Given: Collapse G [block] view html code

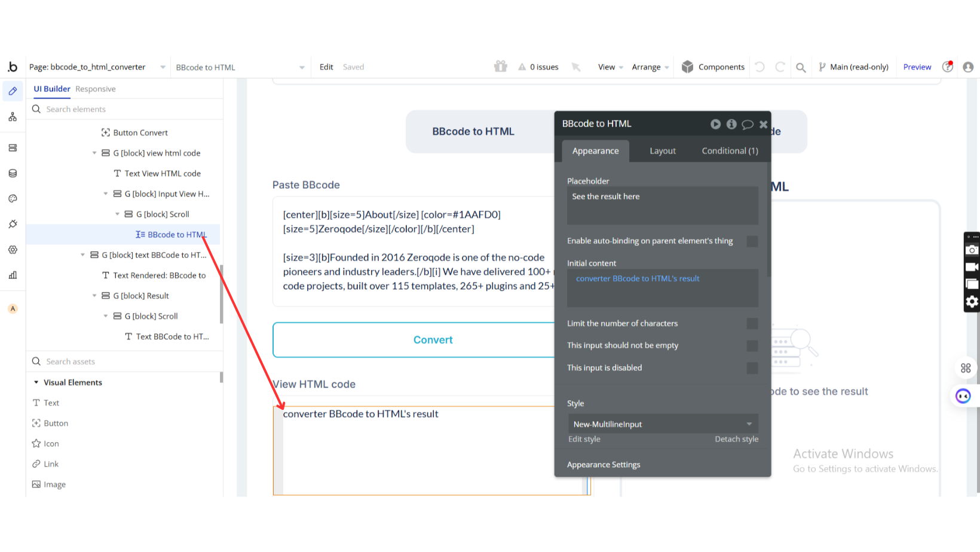Looking at the screenshot, I should [94, 154].
